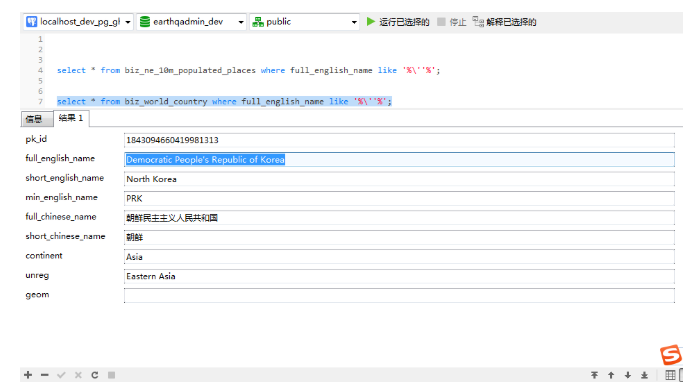The width and height of the screenshot is (693, 391).
Task: Click the short_chinese_name value field
Action: [399, 237]
